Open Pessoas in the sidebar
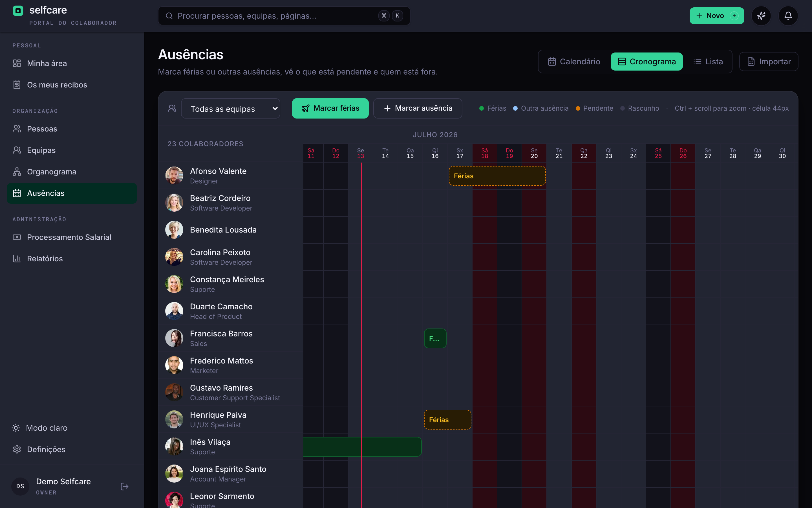 (72, 129)
